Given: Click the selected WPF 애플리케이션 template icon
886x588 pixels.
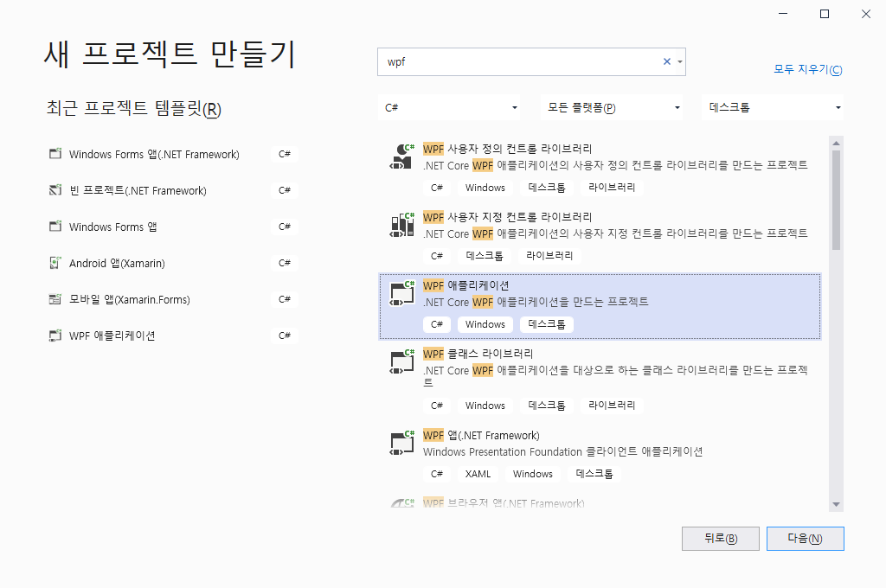Looking at the screenshot, I should point(401,293).
